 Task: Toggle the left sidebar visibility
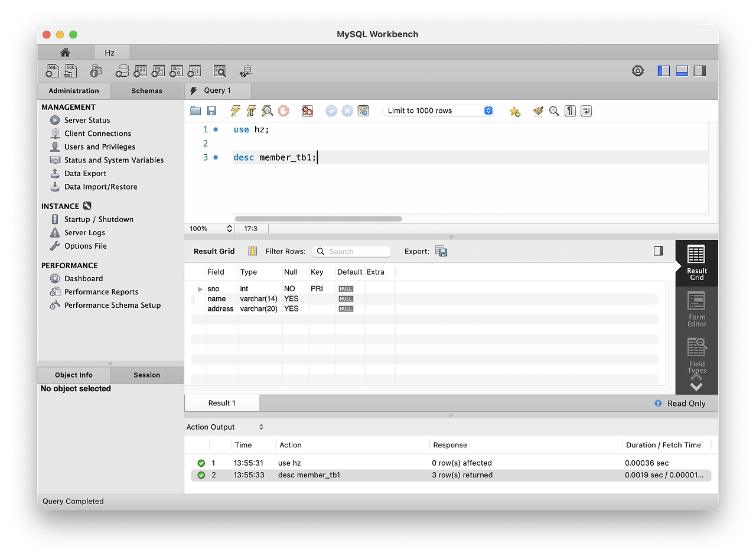[x=664, y=71]
